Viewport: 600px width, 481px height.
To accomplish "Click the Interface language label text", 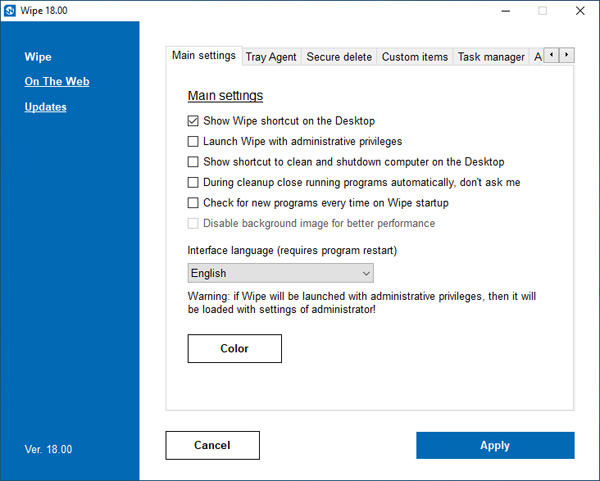I will [x=292, y=251].
